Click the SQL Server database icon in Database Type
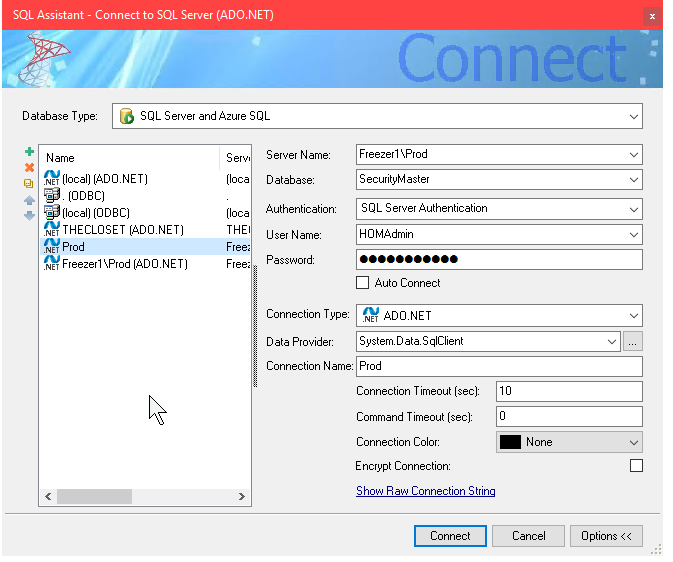Viewport: 673px width, 562px height. coord(127,116)
